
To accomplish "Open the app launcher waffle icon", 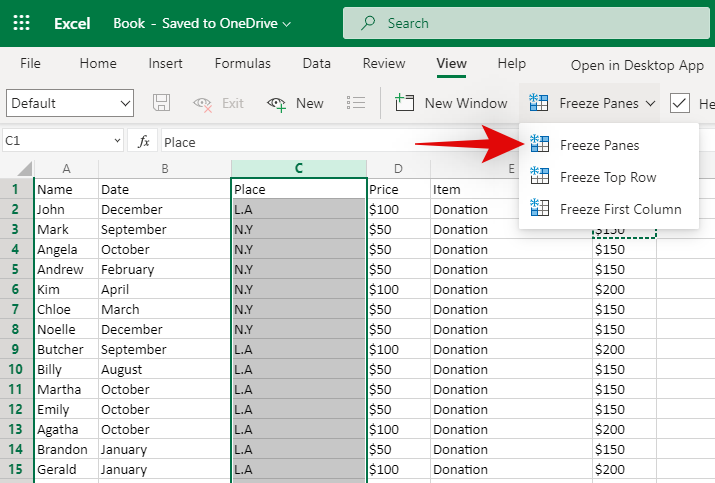I will [x=21, y=22].
